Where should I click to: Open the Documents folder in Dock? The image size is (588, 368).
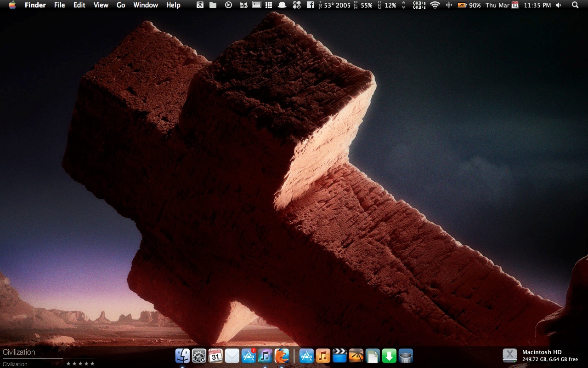[x=373, y=356]
